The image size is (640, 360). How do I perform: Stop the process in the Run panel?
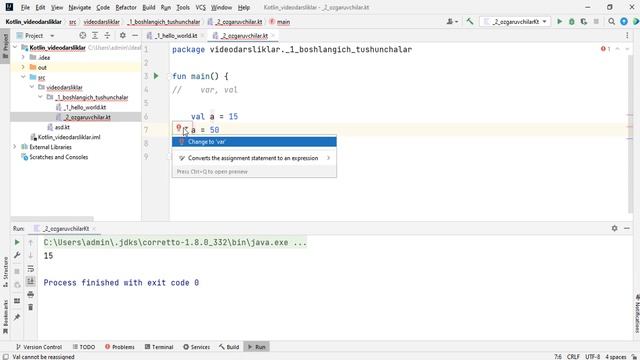[17, 271]
